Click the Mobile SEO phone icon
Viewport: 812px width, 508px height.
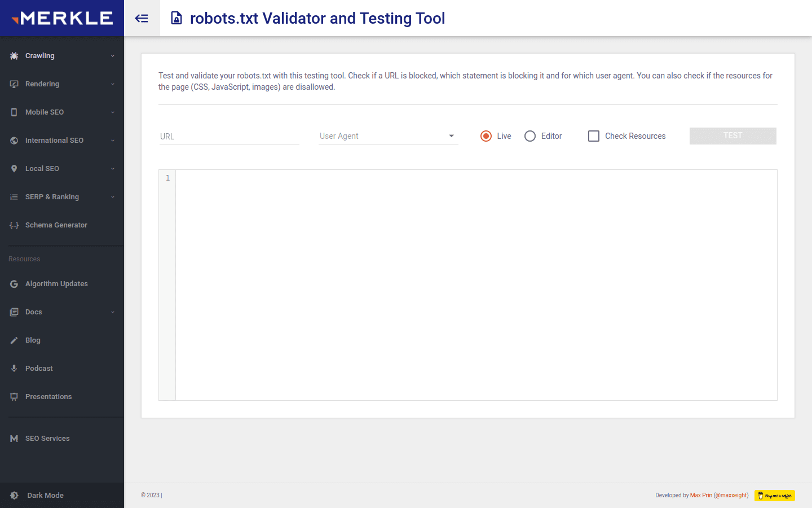click(x=14, y=112)
